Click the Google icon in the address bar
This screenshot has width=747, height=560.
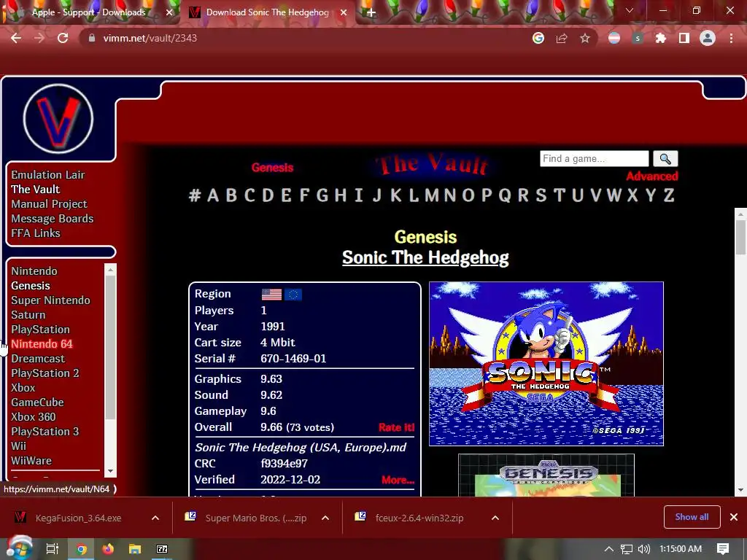point(538,38)
